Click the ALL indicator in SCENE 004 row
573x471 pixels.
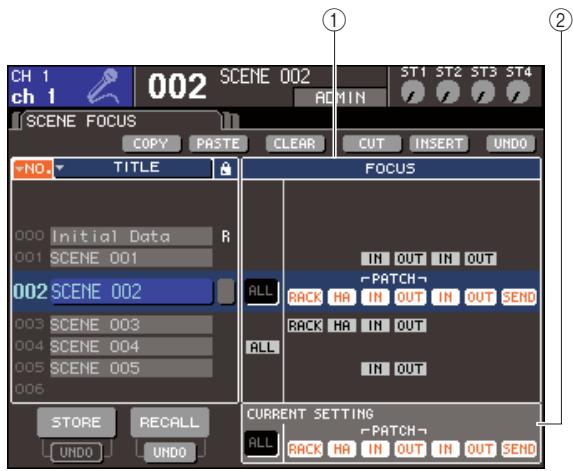click(x=262, y=347)
